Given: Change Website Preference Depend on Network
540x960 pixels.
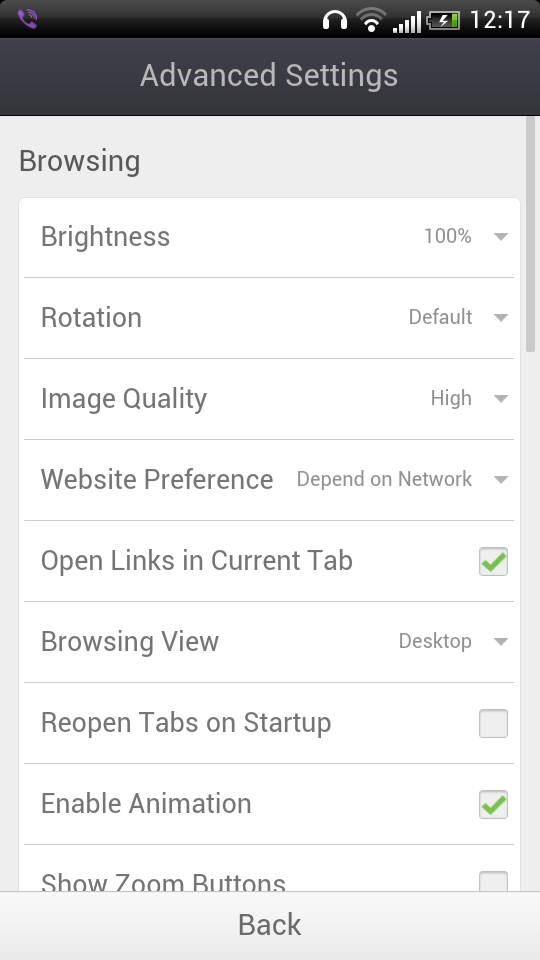Looking at the screenshot, I should (402, 479).
